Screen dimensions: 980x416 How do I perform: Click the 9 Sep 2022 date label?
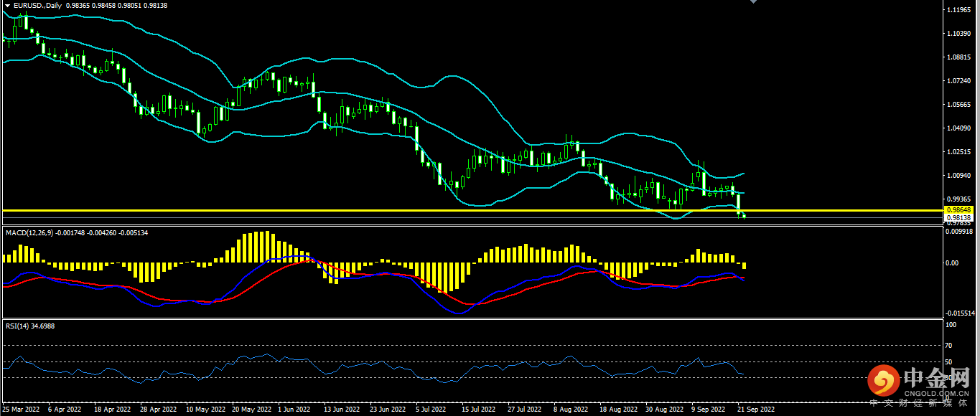point(708,410)
